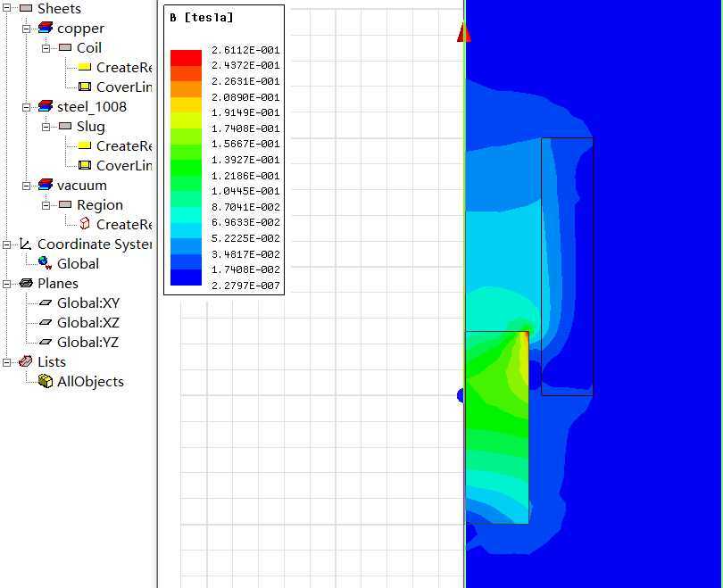Select the copper tree item
The image size is (723, 588).
coord(80,29)
